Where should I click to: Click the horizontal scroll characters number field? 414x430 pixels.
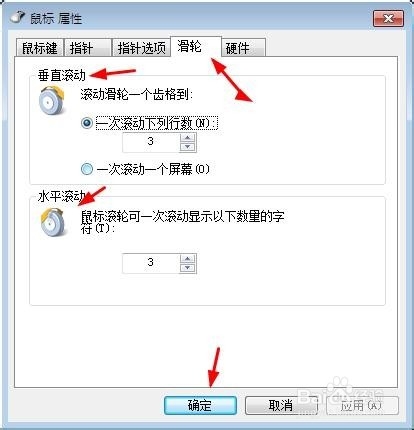pos(151,263)
